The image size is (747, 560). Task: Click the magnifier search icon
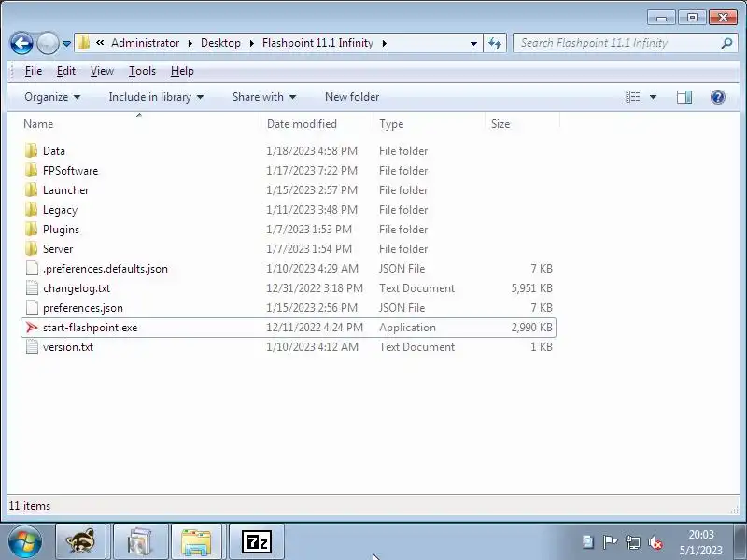pyautogui.click(x=726, y=43)
